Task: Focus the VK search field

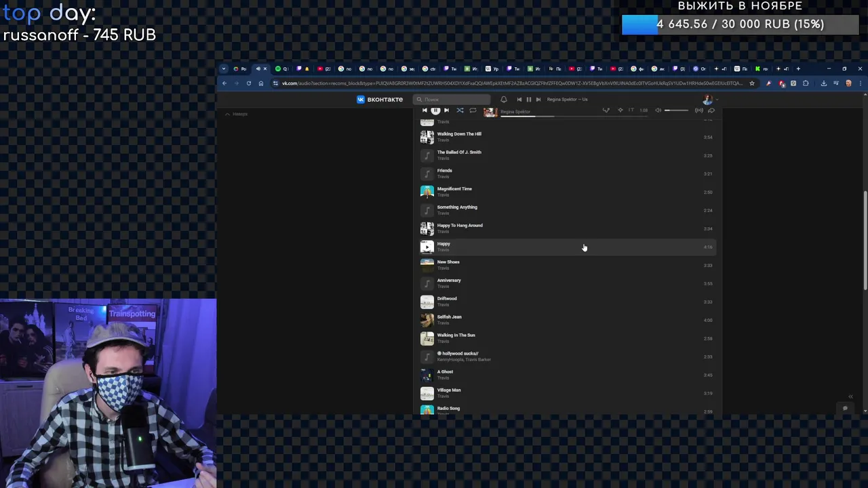Action: (x=452, y=99)
